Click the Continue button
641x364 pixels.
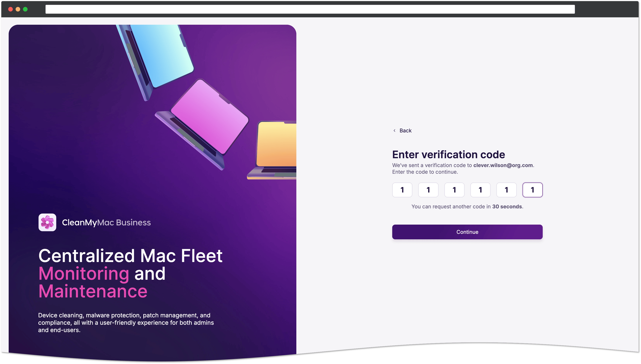[467, 232]
